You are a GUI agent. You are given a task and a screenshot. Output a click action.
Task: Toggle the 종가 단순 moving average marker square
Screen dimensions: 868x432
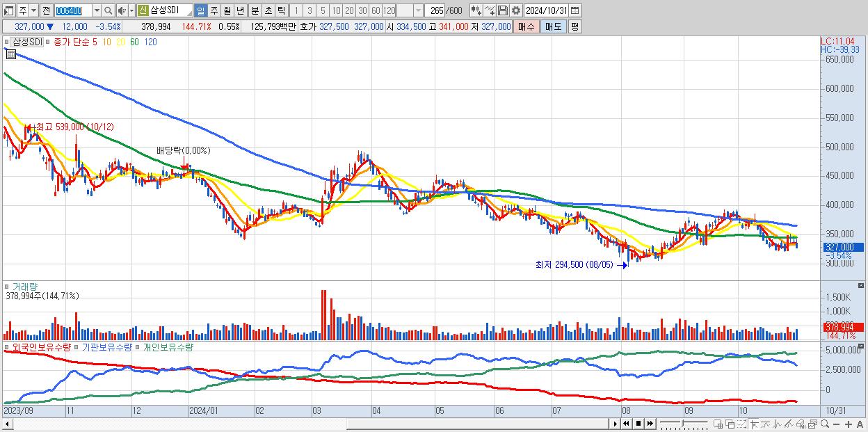tap(49, 42)
